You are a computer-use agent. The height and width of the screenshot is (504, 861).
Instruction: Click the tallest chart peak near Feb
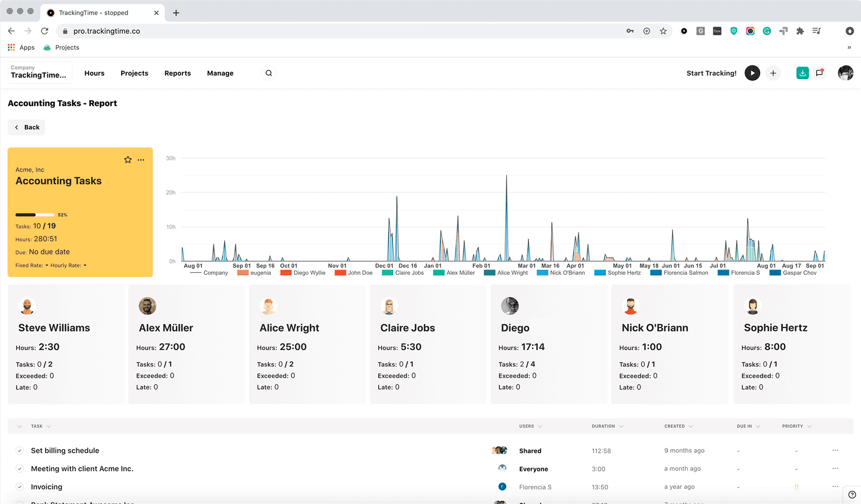coord(506,176)
